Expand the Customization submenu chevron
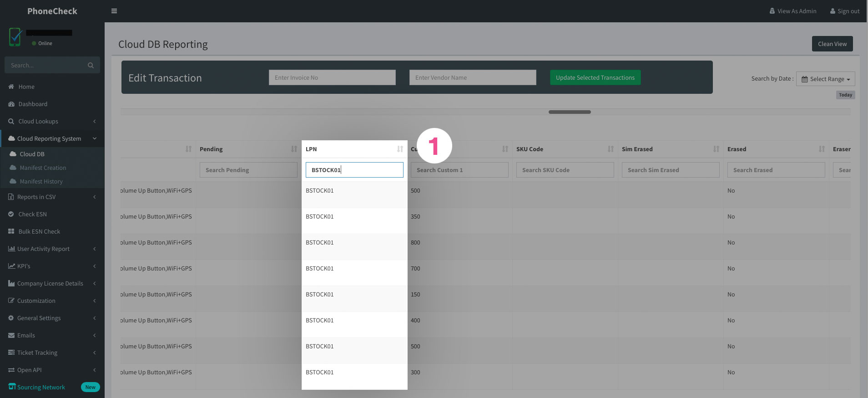This screenshot has width=868, height=398. 94,301
